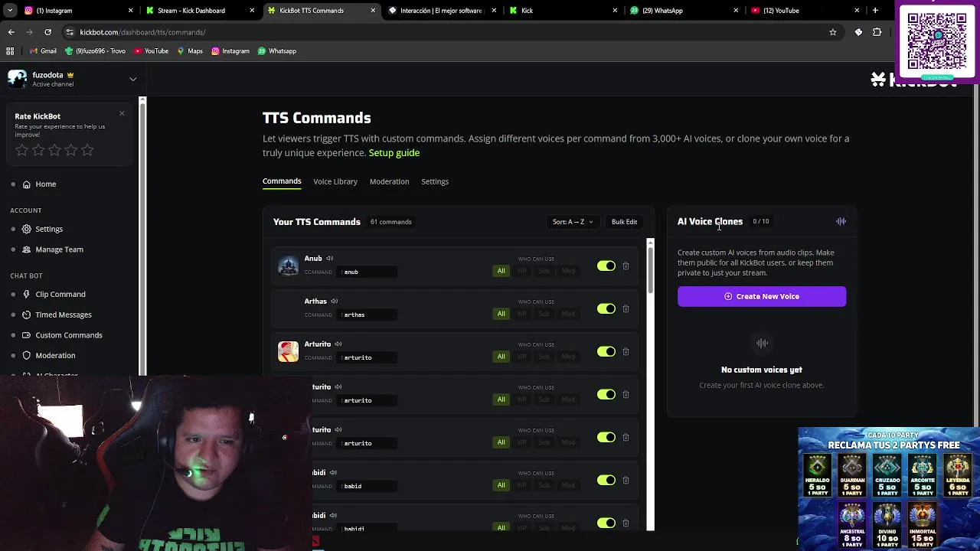Open Timed Messages in the sidebar
Viewport: 980px width, 551px height.
pyautogui.click(x=63, y=315)
